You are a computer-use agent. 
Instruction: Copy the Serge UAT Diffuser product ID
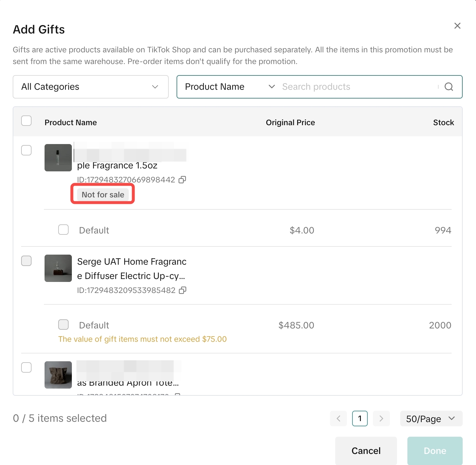point(183,290)
